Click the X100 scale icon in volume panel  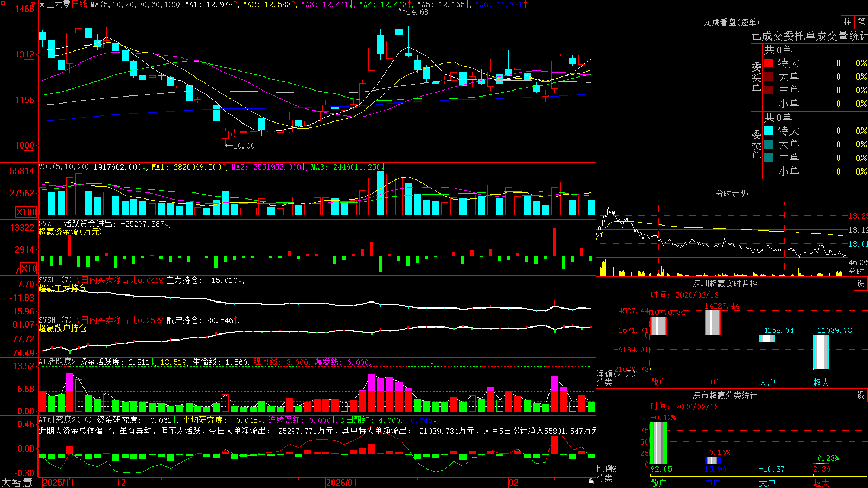[x=27, y=212]
